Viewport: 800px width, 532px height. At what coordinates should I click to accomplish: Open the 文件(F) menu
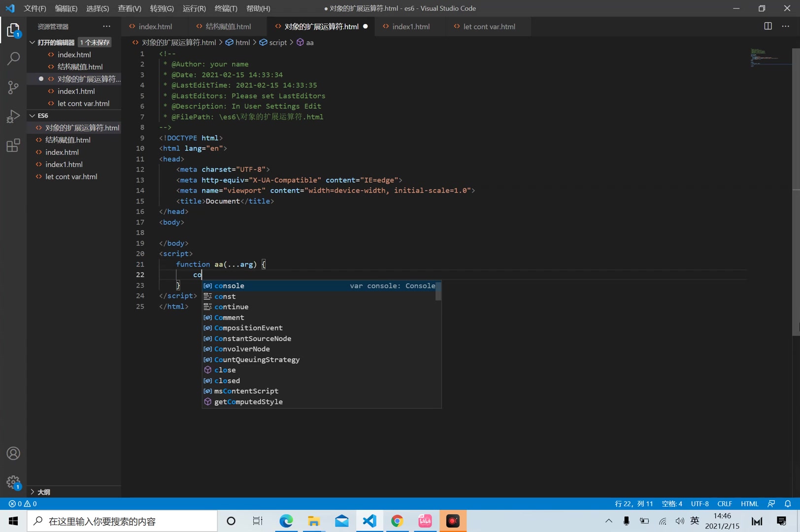[x=34, y=8]
